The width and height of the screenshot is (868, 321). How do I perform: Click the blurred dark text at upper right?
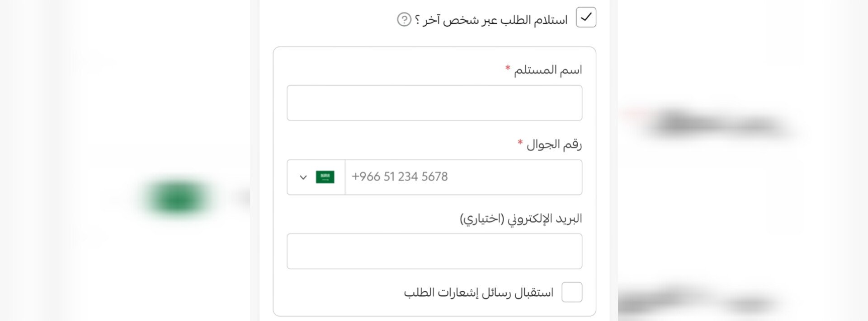[719, 123]
